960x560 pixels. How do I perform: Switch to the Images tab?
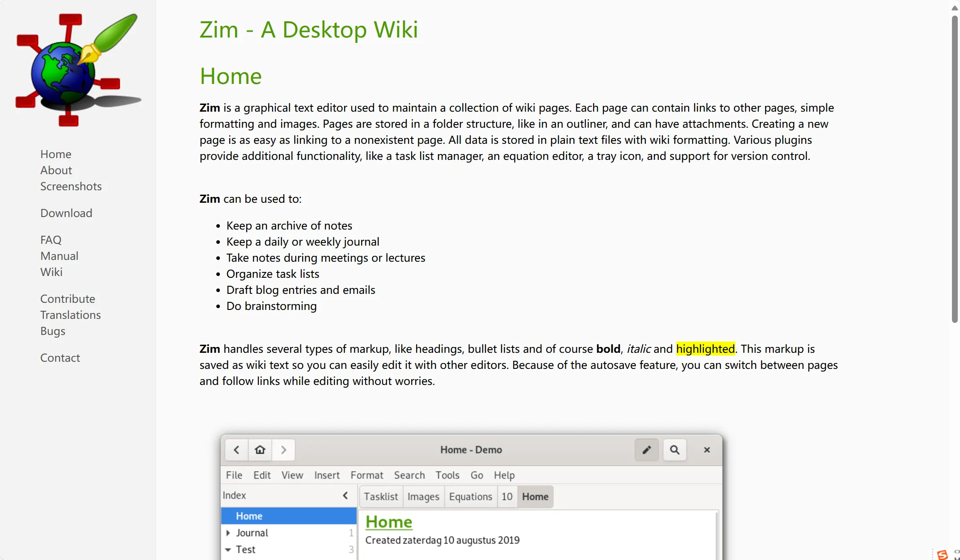[424, 496]
